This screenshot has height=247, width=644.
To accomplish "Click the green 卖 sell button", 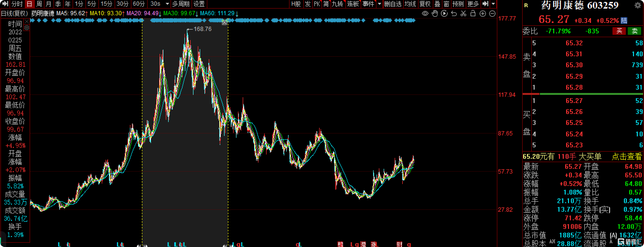I will (634, 31).
